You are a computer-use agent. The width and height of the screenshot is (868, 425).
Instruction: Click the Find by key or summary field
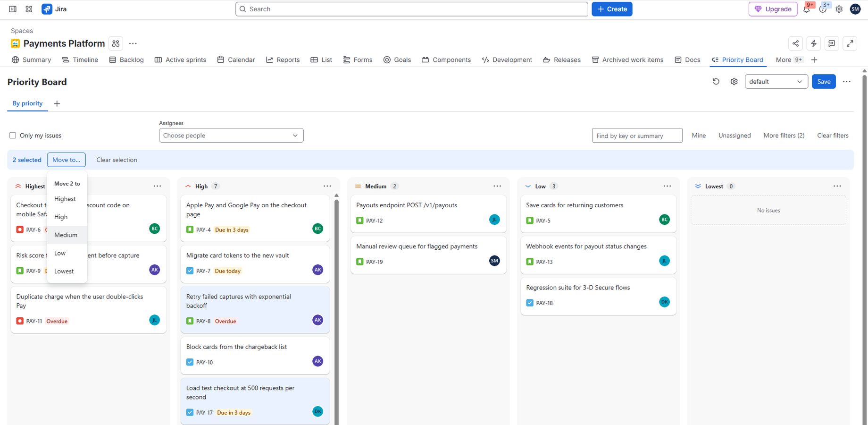637,136
